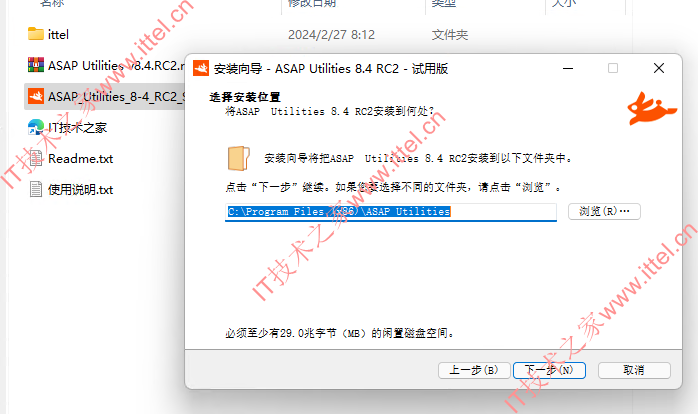The image size is (698, 414).
Task: Select the ittel folder name
Action: tap(58, 35)
